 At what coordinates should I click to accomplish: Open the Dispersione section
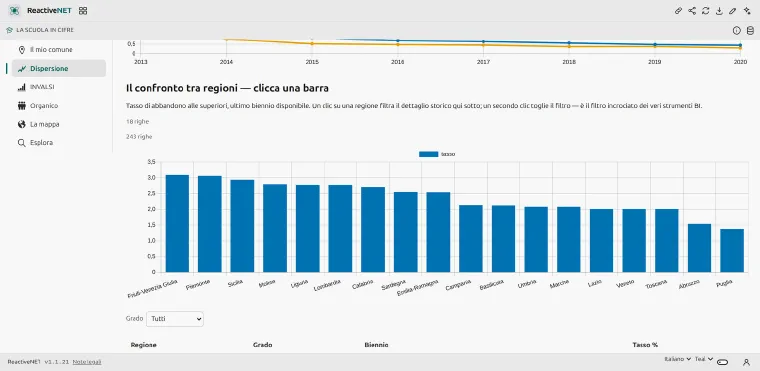click(59, 68)
